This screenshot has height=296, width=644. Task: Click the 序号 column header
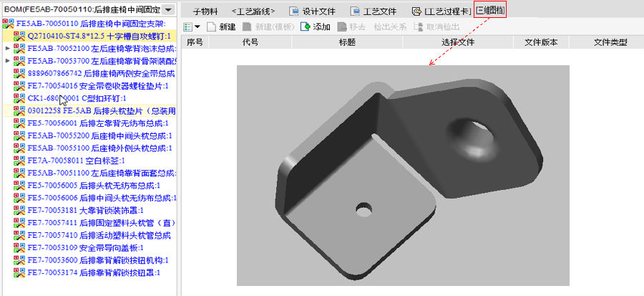[195, 42]
